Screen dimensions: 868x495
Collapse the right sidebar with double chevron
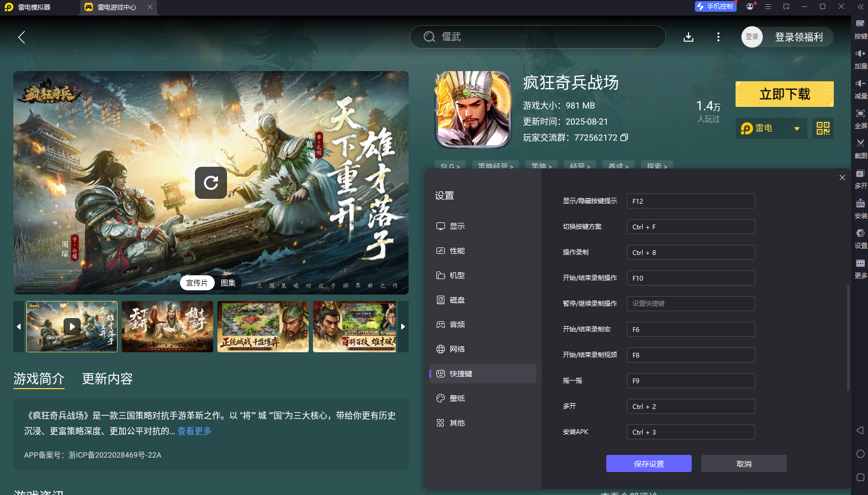coord(860,6)
